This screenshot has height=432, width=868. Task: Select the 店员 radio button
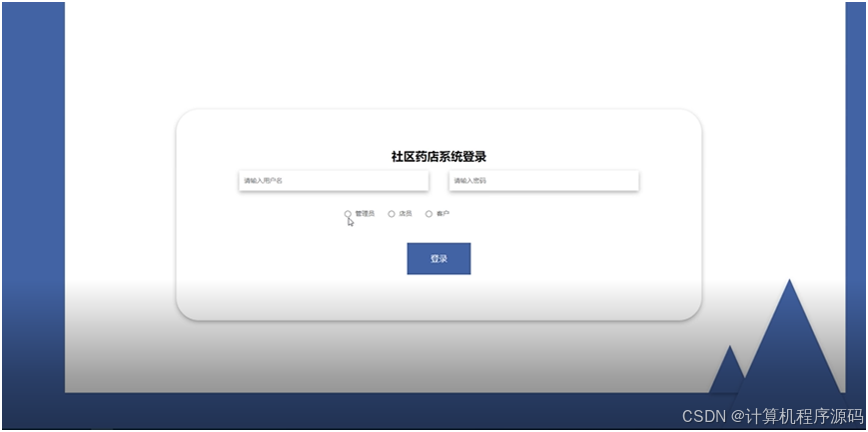[392, 214]
